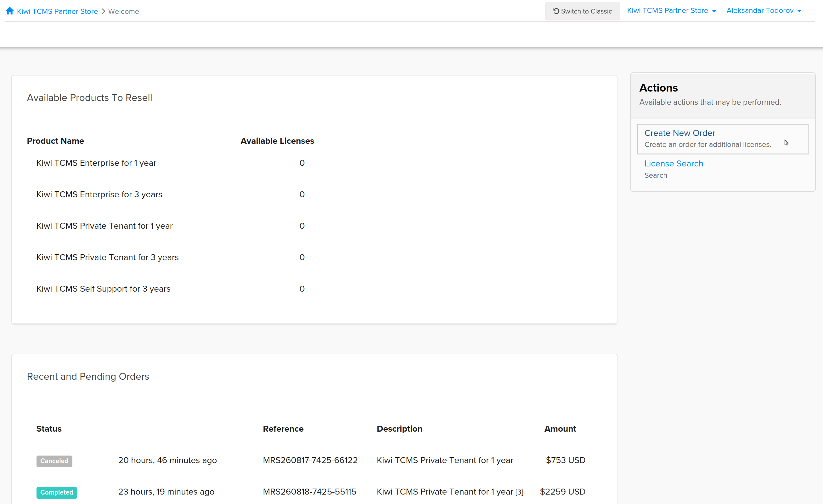823x504 pixels.
Task: Click the Description column header
Action: click(x=399, y=429)
